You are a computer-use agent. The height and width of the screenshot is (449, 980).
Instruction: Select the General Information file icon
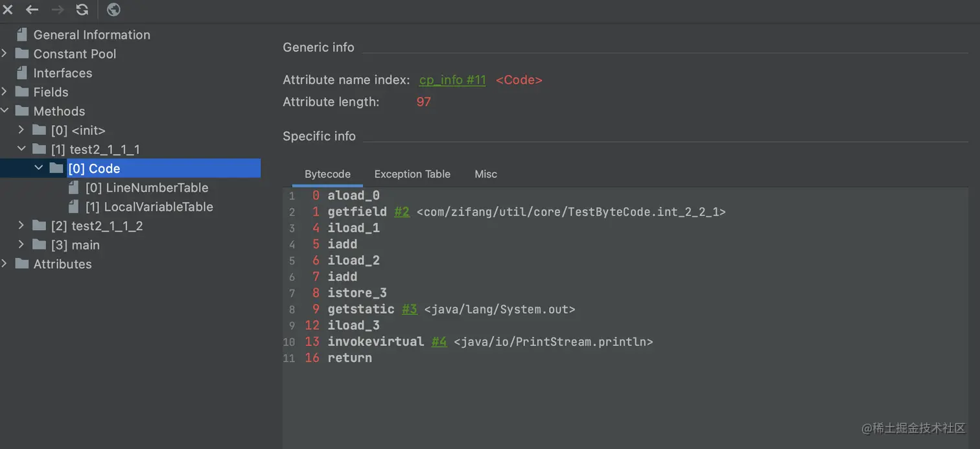point(22,35)
